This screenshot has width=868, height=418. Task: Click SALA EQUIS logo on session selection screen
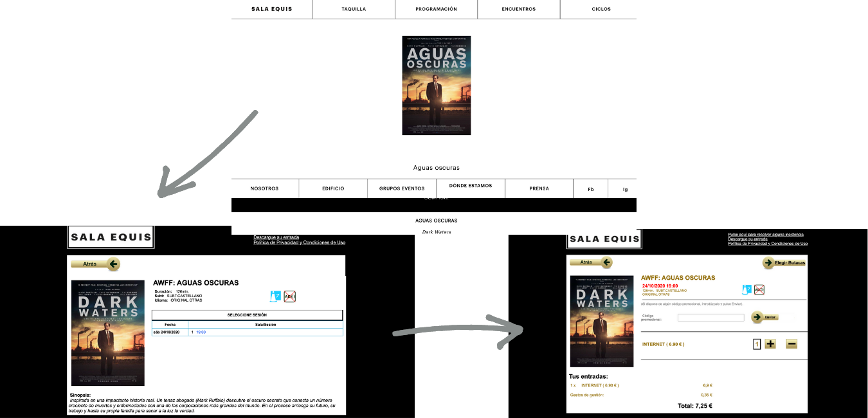[111, 237]
